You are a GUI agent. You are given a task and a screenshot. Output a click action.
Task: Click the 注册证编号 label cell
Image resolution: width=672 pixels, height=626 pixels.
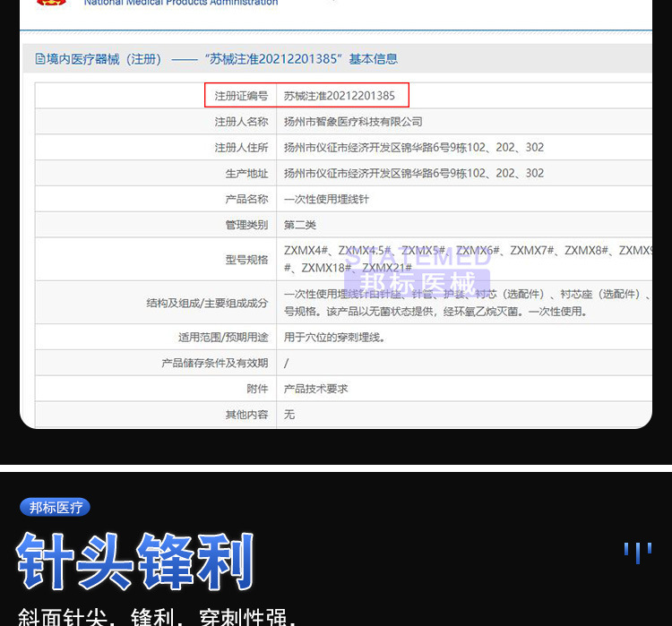241,96
